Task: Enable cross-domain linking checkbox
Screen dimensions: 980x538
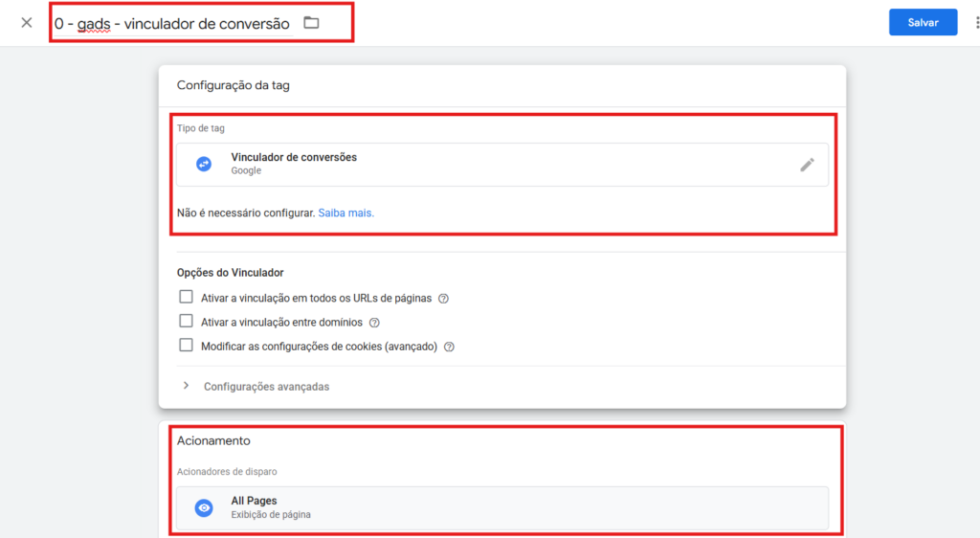Action: tap(186, 322)
